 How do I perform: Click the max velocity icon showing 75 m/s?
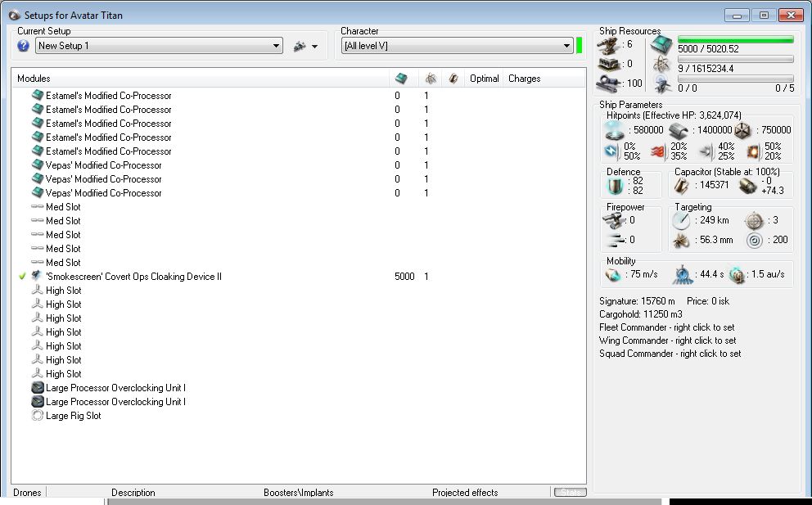(x=613, y=274)
